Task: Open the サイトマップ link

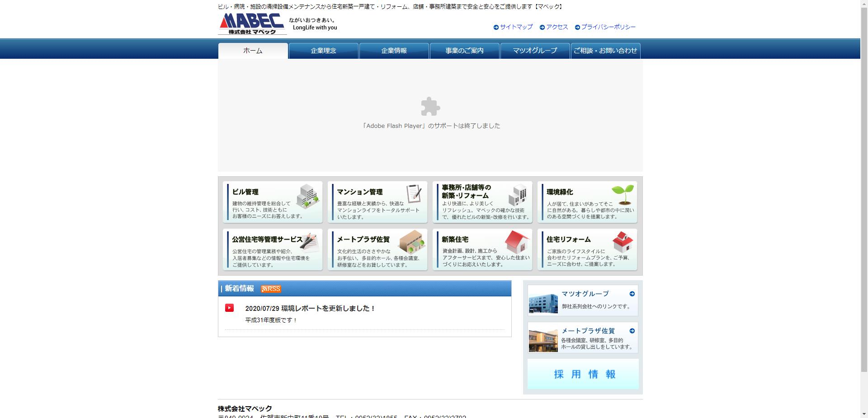Action: tap(515, 27)
